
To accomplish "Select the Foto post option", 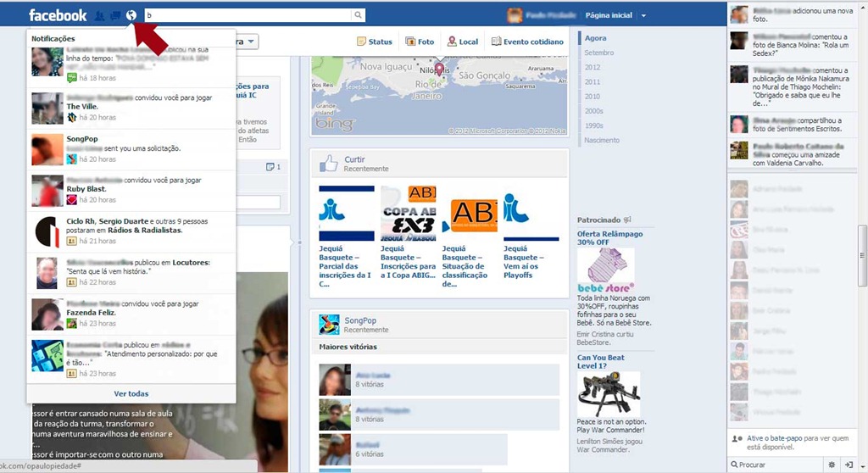I will 420,42.
